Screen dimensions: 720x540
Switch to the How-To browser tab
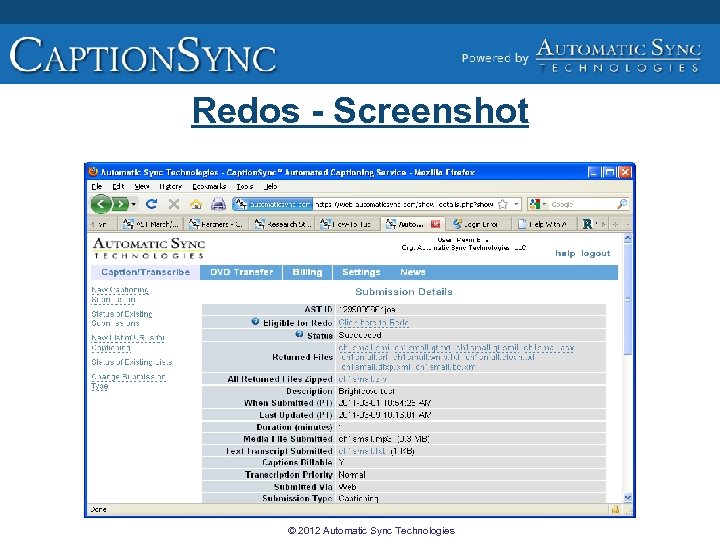[348, 224]
